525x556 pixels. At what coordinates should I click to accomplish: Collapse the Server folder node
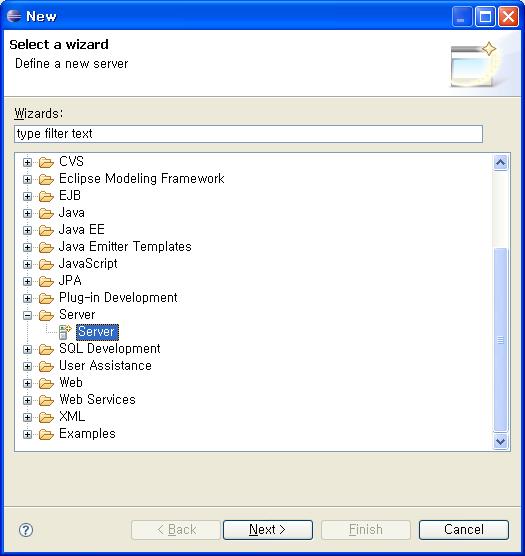(x=27, y=316)
